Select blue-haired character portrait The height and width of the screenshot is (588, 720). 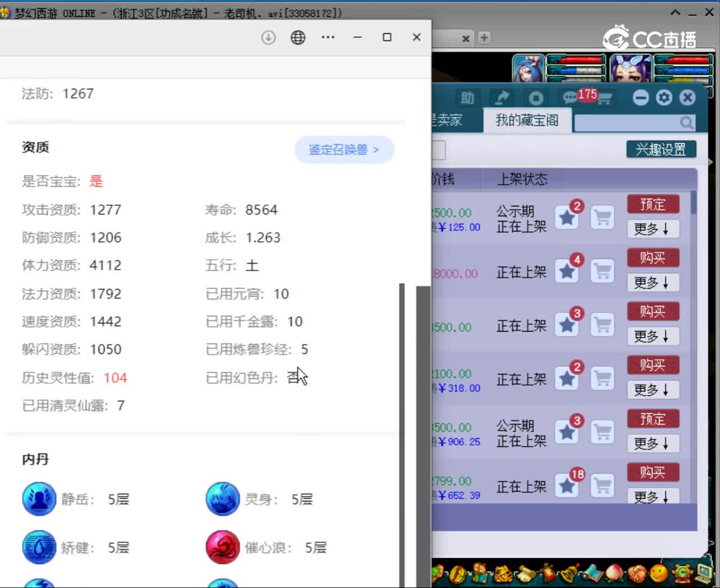pos(528,69)
